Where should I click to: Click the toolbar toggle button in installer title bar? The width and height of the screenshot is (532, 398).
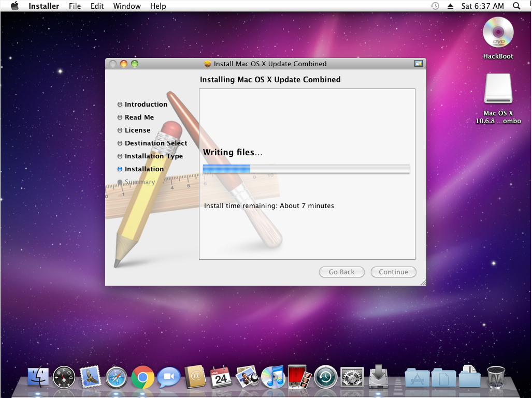419,63
